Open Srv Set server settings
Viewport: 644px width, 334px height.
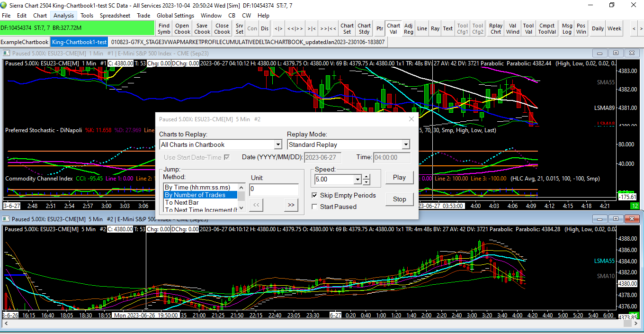240,28
